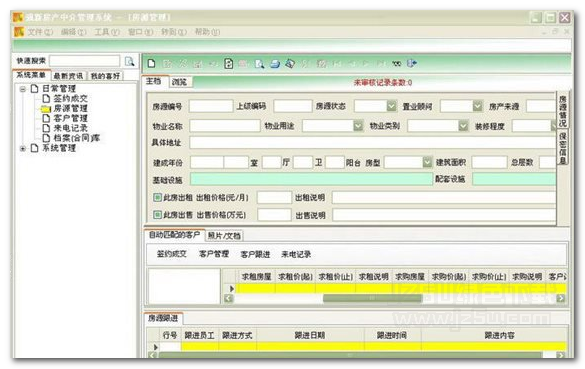Click the 出租说明 input field

(x=444, y=197)
